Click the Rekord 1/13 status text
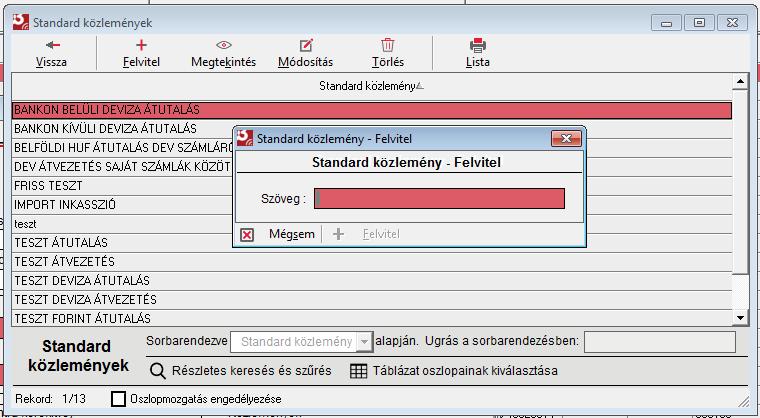 pyautogui.click(x=50, y=399)
